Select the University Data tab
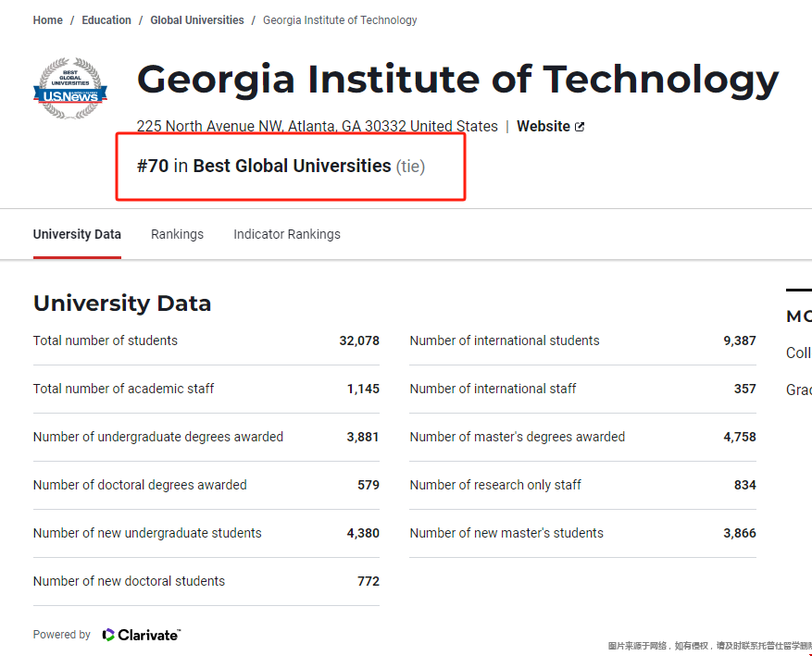 77,234
